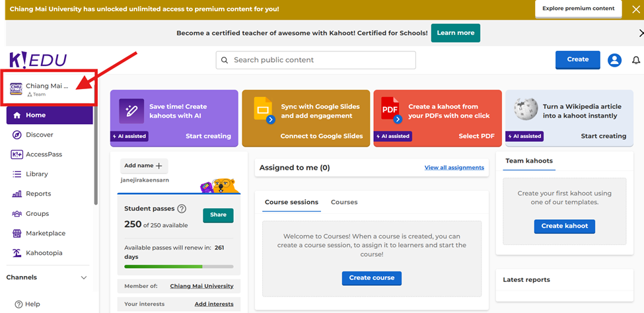Open Marketplace from the sidebar
Screen dimensions: 644x313
coord(45,233)
